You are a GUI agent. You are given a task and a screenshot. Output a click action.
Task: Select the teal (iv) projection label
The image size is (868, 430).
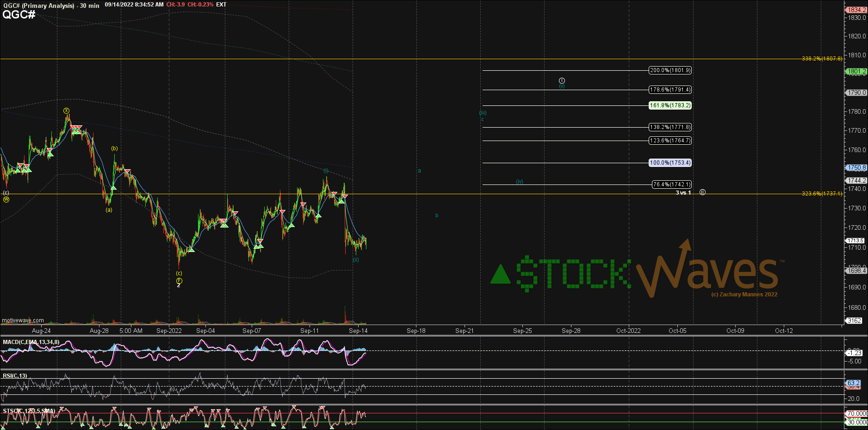tap(520, 182)
